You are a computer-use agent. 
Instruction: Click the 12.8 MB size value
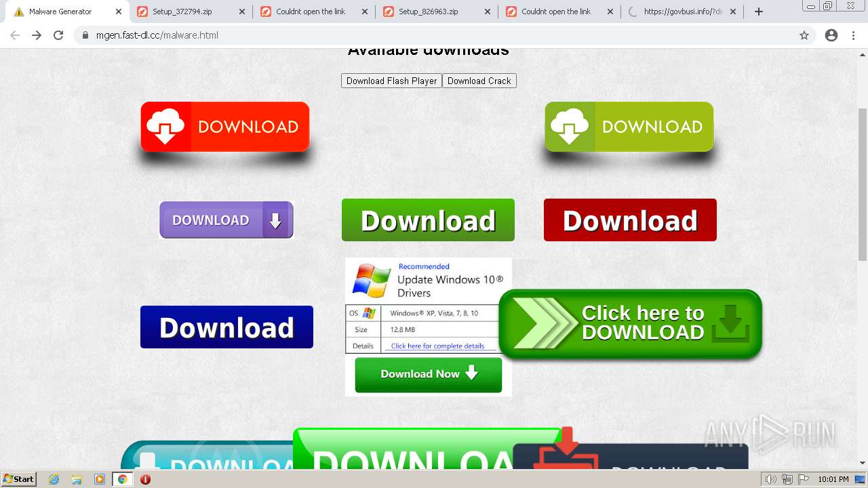pos(403,329)
